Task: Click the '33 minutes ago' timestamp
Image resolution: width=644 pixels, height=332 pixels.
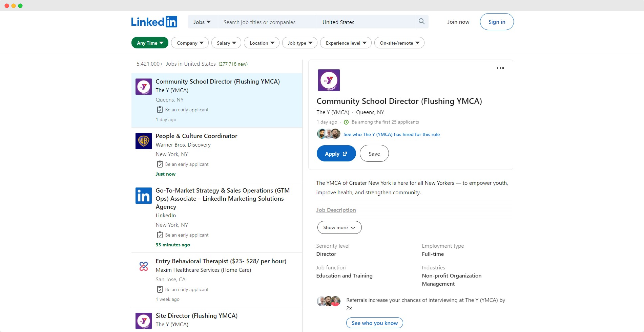Action: pyautogui.click(x=173, y=245)
